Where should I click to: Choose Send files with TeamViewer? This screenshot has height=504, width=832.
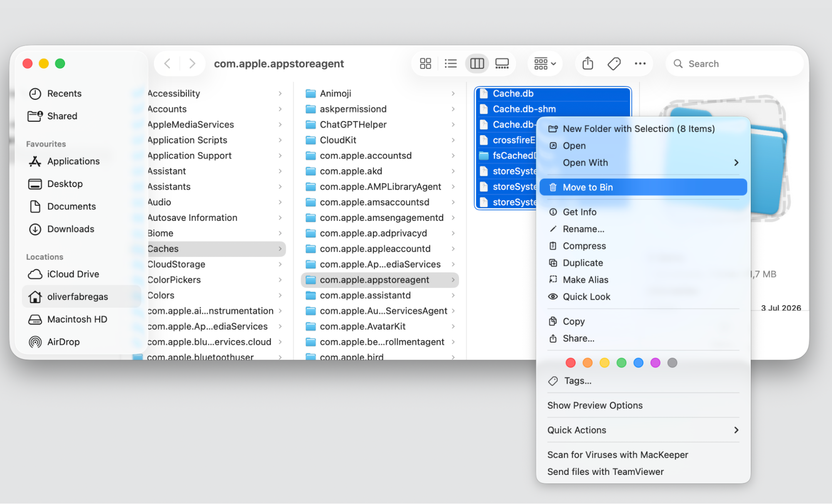(643, 472)
